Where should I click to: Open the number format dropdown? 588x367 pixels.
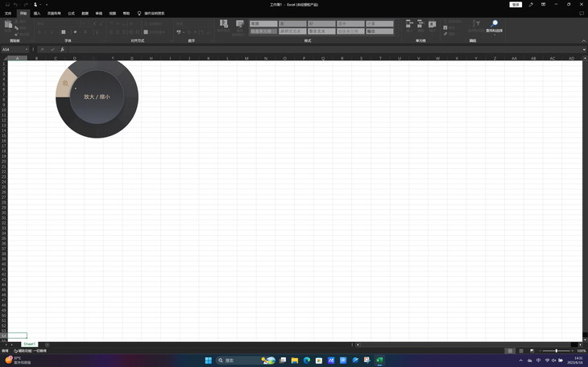[x=209, y=23]
